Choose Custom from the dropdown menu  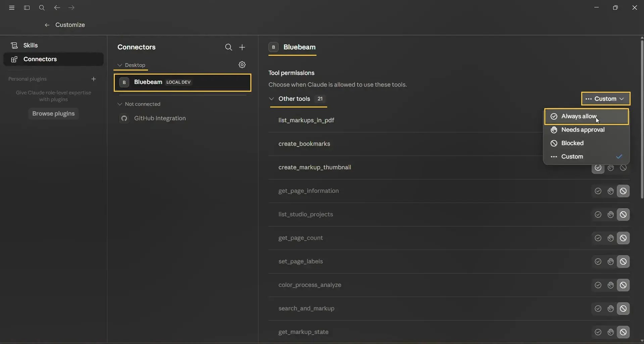click(x=586, y=157)
